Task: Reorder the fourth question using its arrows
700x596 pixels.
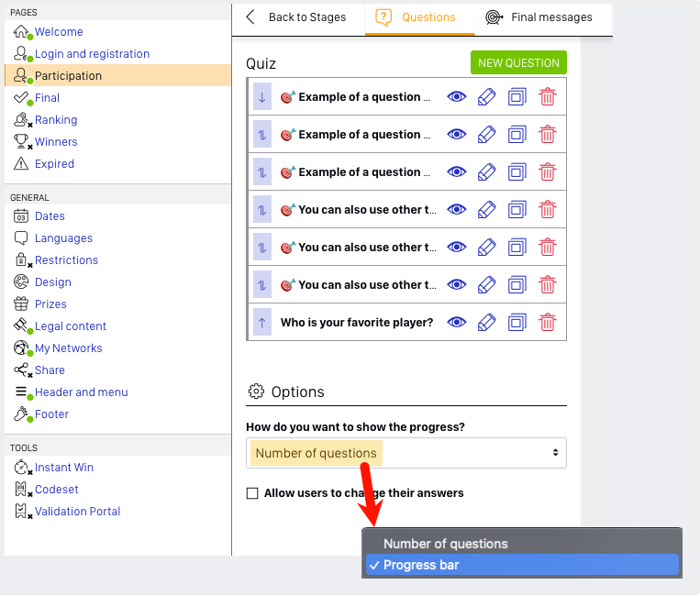Action: (262, 210)
